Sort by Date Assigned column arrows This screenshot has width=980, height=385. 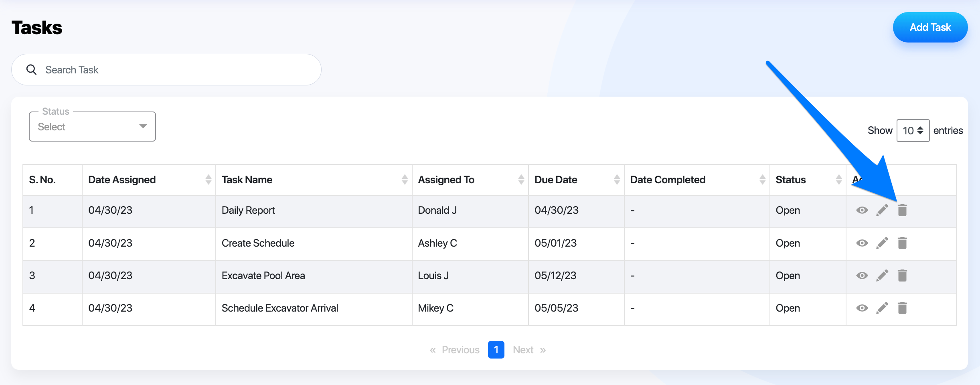[x=208, y=180]
